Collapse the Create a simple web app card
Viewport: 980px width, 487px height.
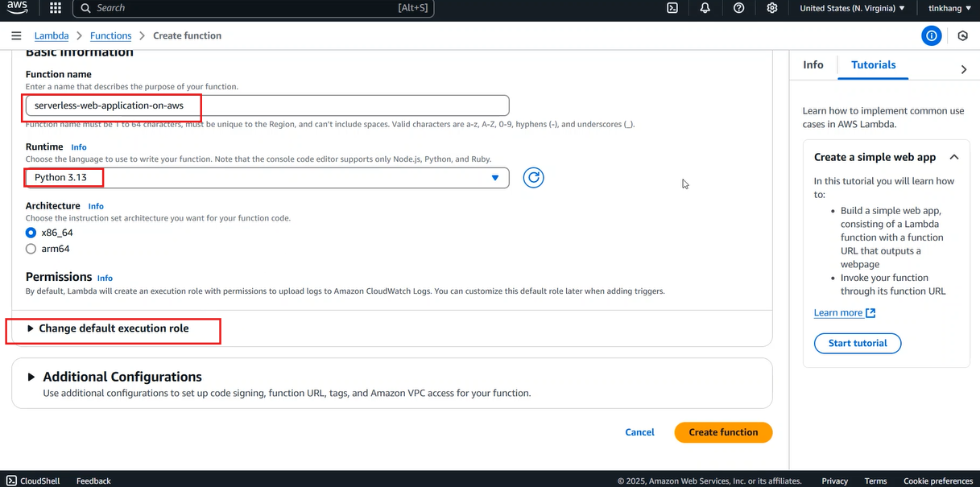pos(954,157)
